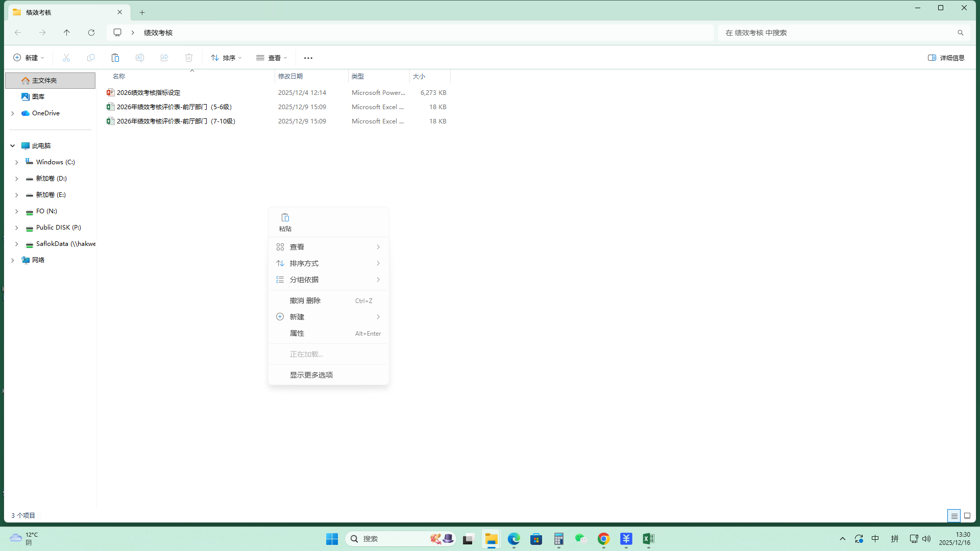Expand the Windows (C:) drive tree
The width and height of the screenshot is (980, 551).
coord(16,162)
